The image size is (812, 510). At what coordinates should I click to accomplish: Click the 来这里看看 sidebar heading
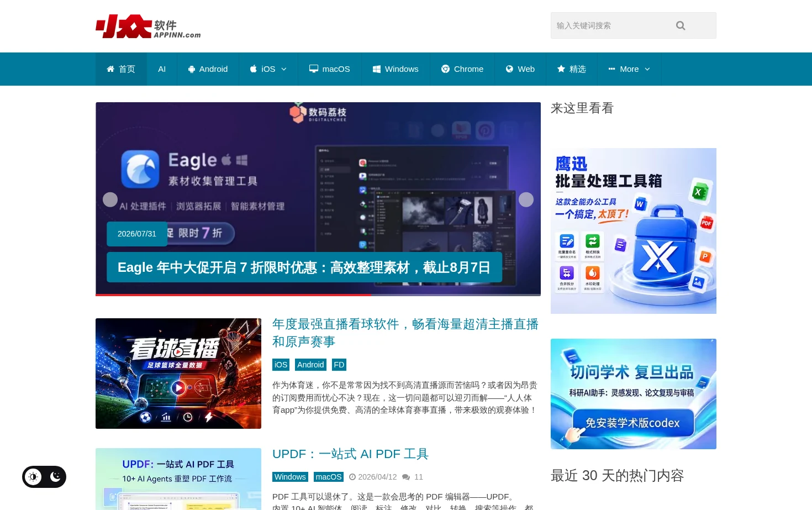click(x=582, y=108)
